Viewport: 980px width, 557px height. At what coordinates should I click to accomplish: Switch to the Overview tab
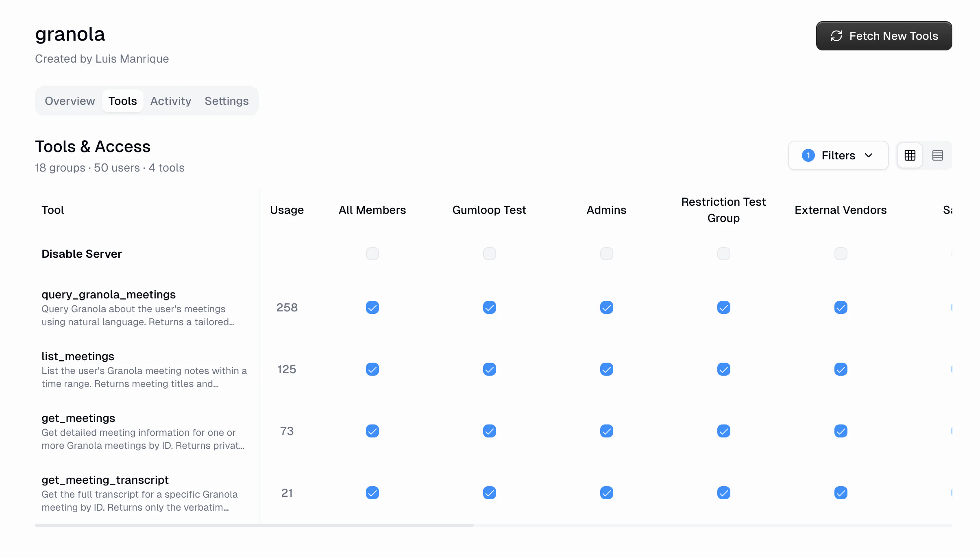point(70,101)
